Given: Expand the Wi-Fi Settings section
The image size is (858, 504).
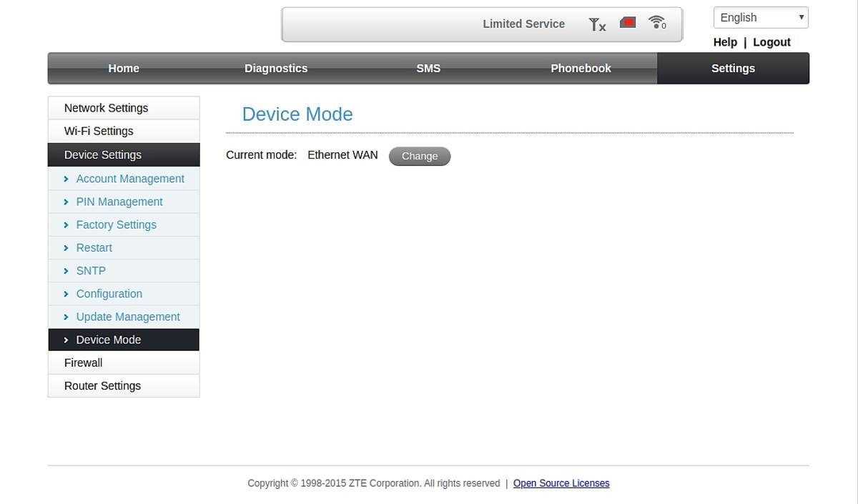Looking at the screenshot, I should pyautogui.click(x=99, y=131).
